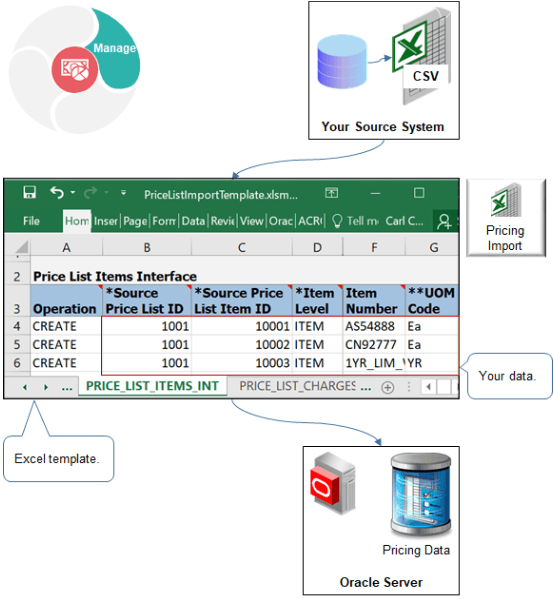Switch to the View ribbon tab
This screenshot has height=599, width=554.
[252, 221]
